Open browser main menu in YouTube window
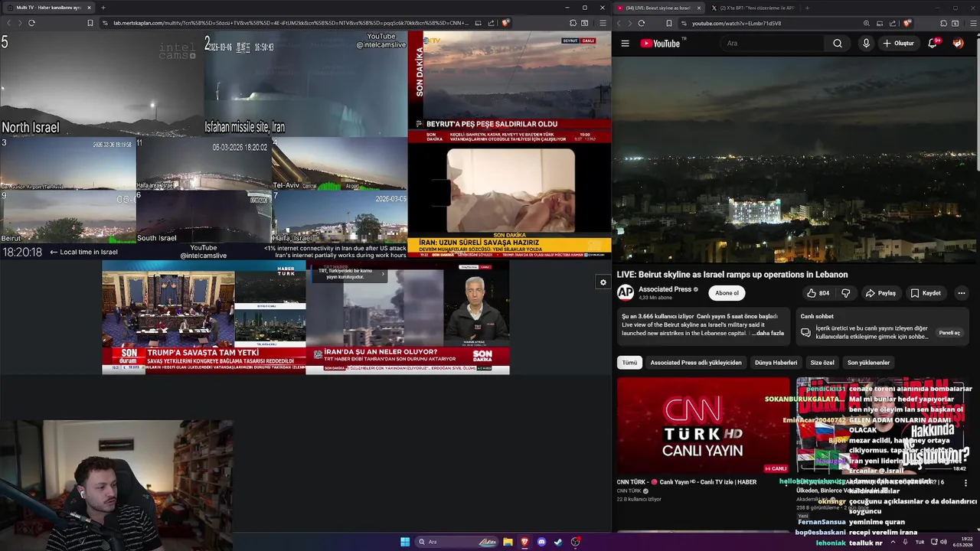 click(973, 23)
